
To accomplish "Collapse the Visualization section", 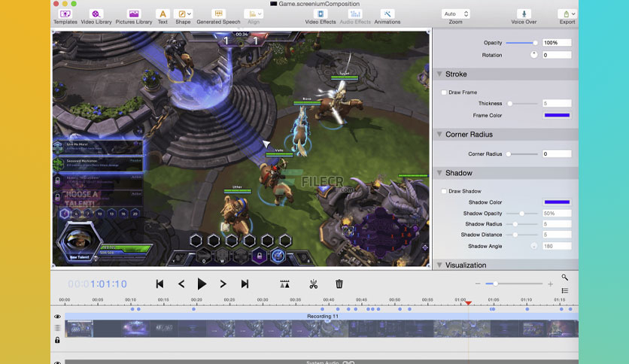I will tap(439, 265).
